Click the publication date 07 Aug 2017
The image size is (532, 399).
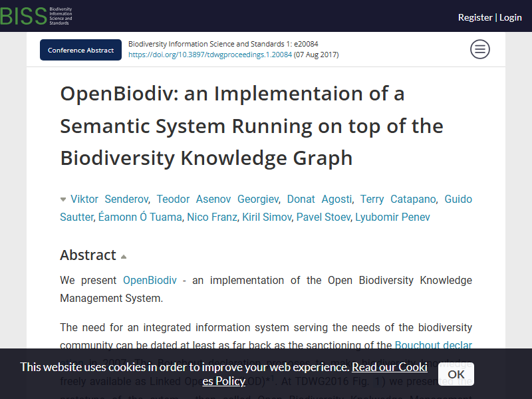pyautogui.click(x=317, y=55)
